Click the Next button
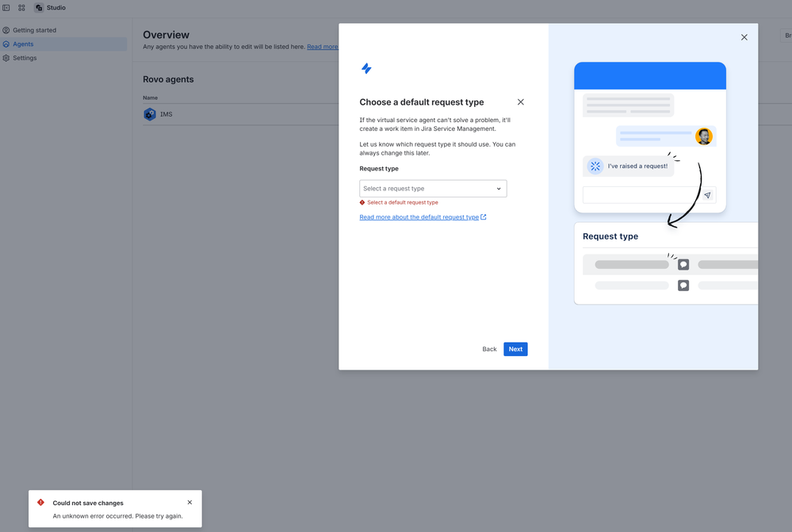 tap(515, 349)
